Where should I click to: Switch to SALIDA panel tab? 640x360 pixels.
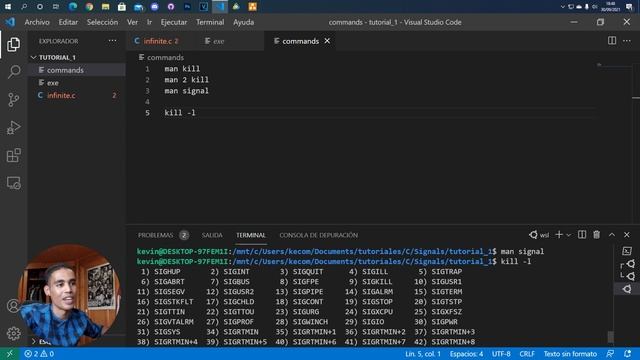pos(212,235)
